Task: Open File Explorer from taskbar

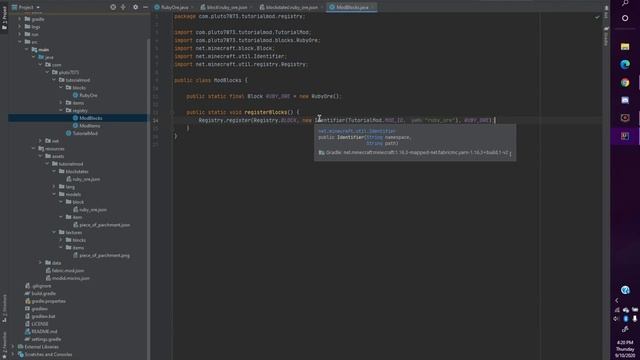Action: coord(625,47)
